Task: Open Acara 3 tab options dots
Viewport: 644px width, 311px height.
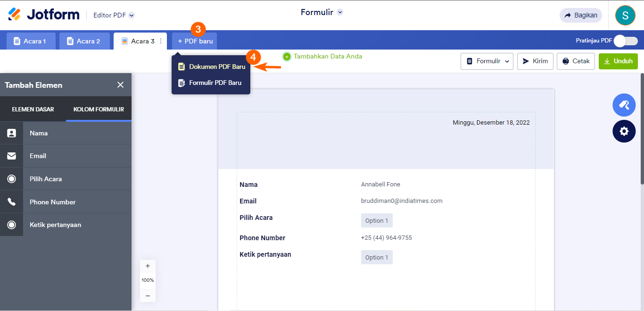Action: pos(161,41)
